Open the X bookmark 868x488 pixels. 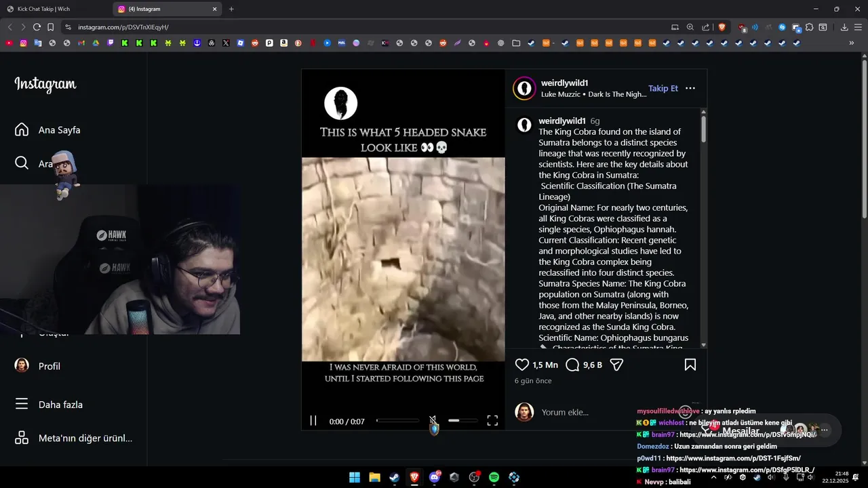226,43
